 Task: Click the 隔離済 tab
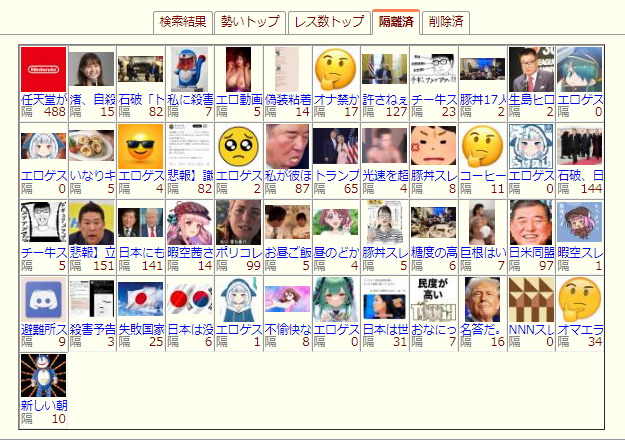(x=396, y=22)
